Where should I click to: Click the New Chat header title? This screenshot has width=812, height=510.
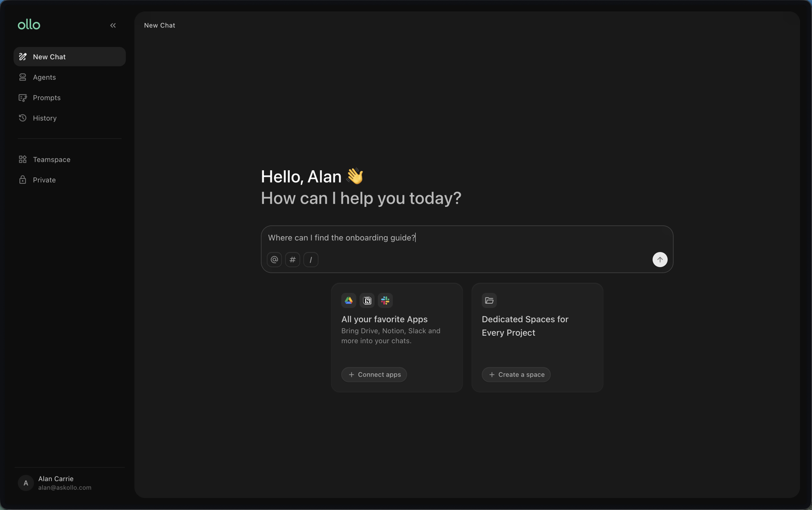point(159,25)
